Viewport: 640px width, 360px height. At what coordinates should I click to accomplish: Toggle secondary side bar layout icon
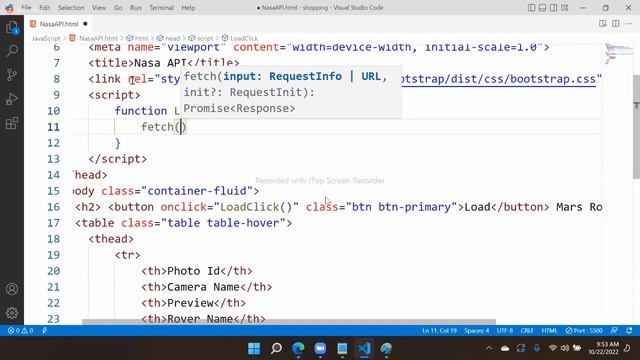553,8
